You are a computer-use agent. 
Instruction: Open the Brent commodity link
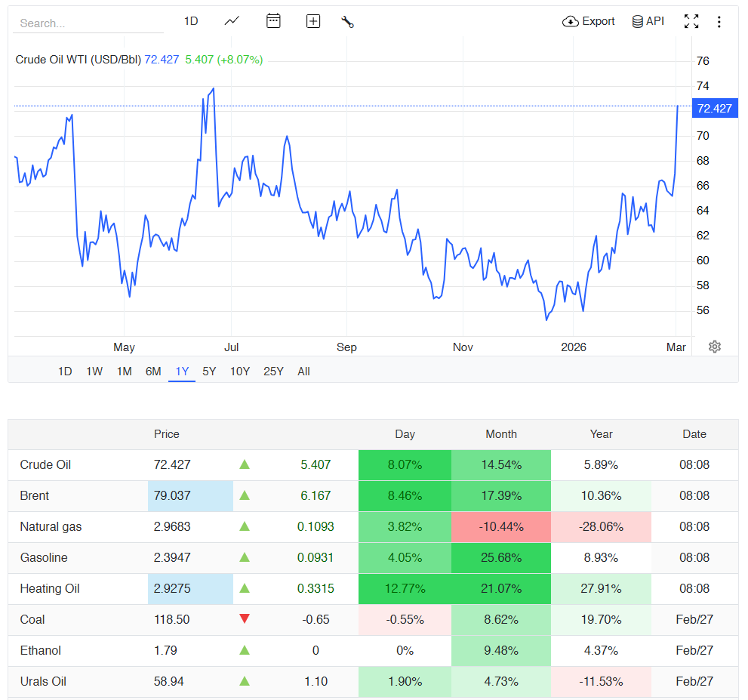(35, 495)
